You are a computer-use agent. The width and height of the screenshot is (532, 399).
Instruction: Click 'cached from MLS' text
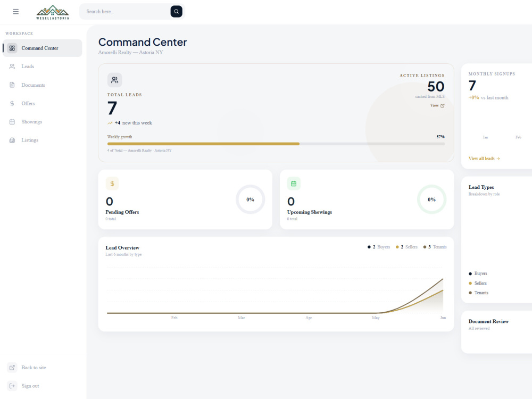[430, 97]
